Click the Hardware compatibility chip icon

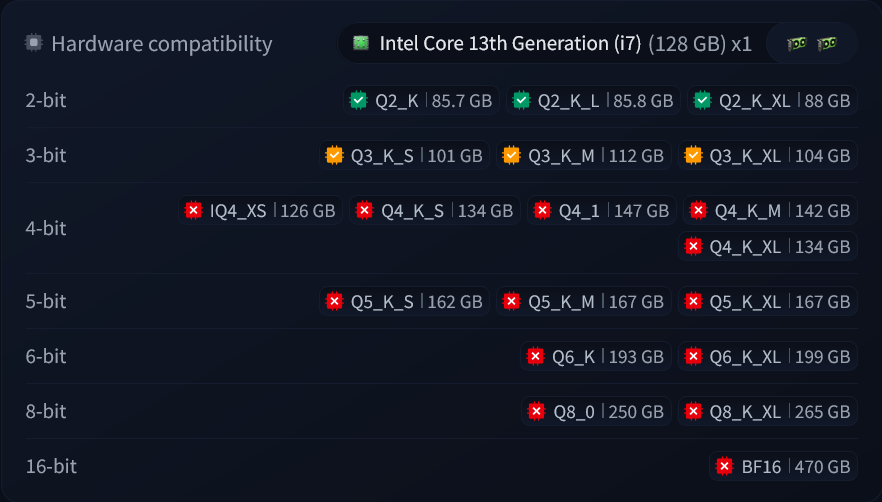pyautogui.click(x=34, y=43)
